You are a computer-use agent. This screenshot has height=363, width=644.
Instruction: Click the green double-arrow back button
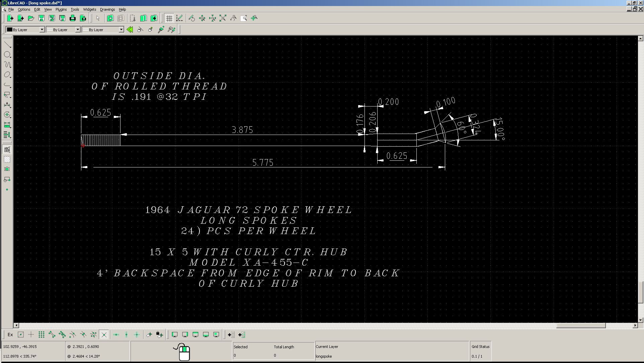[x=130, y=30]
